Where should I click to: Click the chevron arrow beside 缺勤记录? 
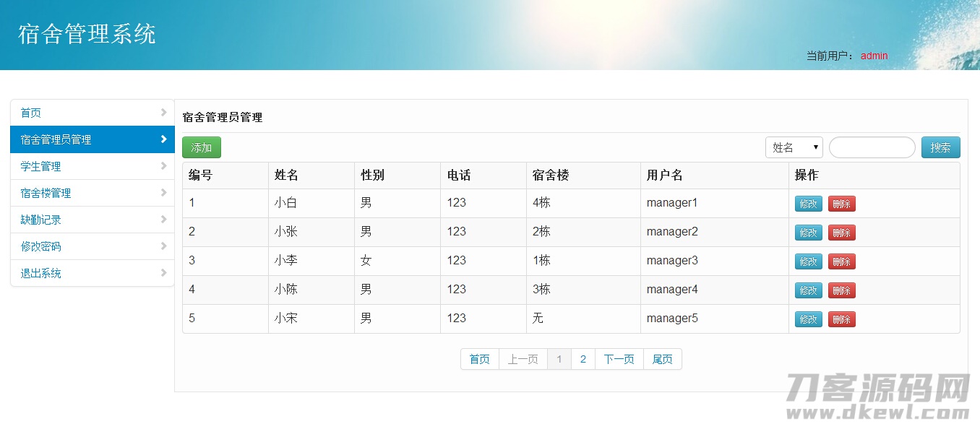[164, 220]
